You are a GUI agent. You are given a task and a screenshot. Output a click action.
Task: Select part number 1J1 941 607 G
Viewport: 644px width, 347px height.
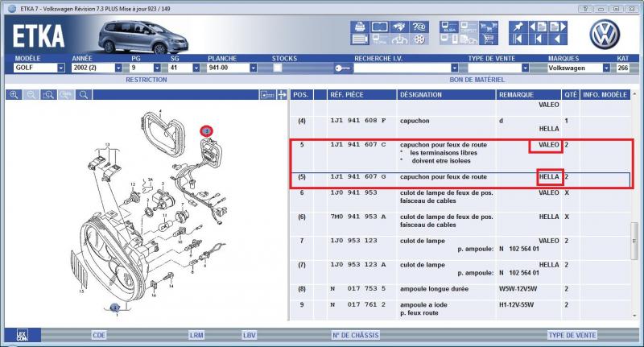358,176
